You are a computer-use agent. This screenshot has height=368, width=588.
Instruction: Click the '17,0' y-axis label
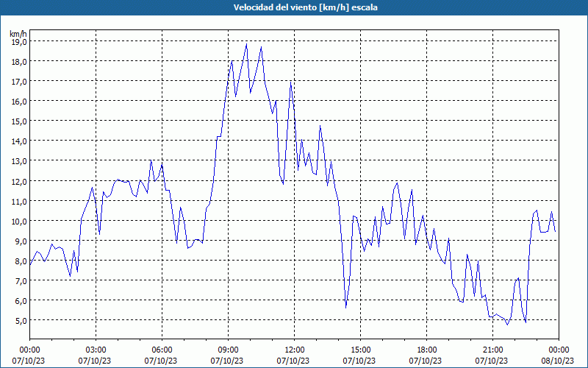(19, 82)
